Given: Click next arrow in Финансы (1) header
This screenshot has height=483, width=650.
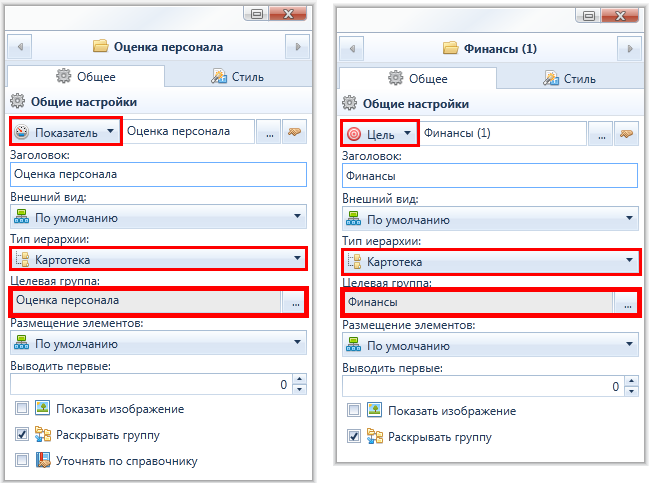Looking at the screenshot, I should tap(630, 49).
